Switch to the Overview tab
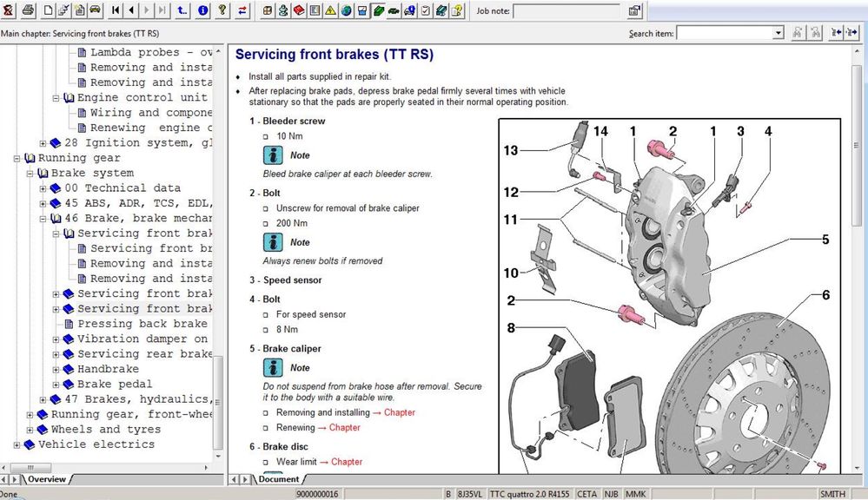 (x=47, y=479)
